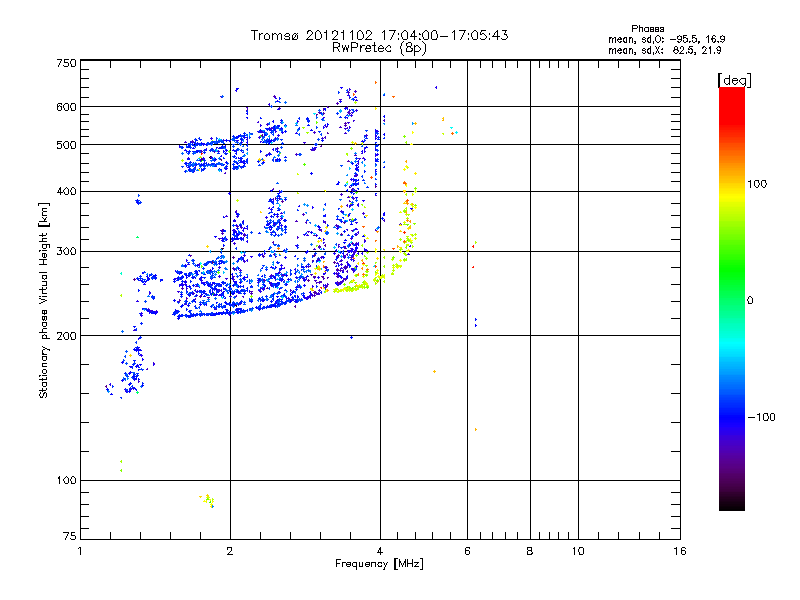Click the y-axis tick label '400'

coord(66,192)
